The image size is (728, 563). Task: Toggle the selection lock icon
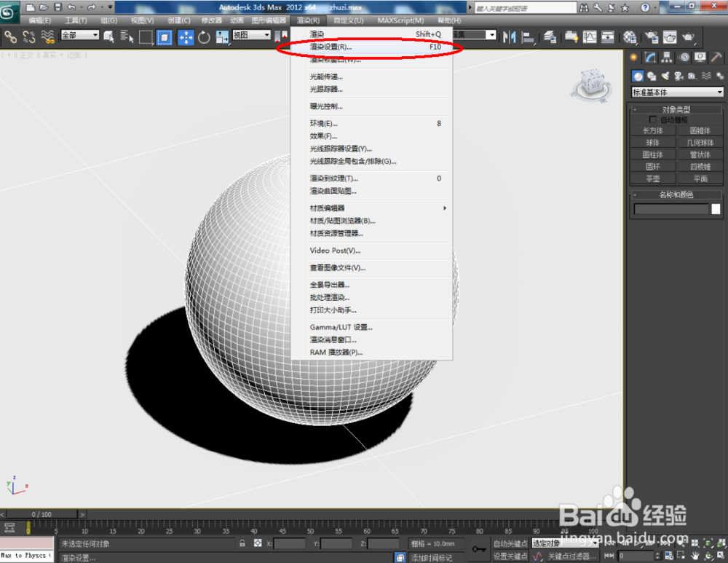pyautogui.click(x=242, y=543)
